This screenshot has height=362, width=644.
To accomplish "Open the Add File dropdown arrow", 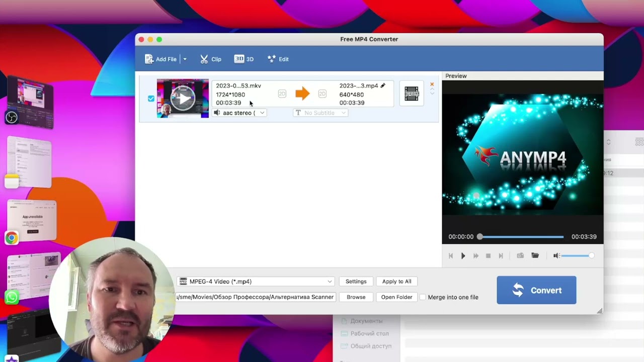I will click(185, 59).
